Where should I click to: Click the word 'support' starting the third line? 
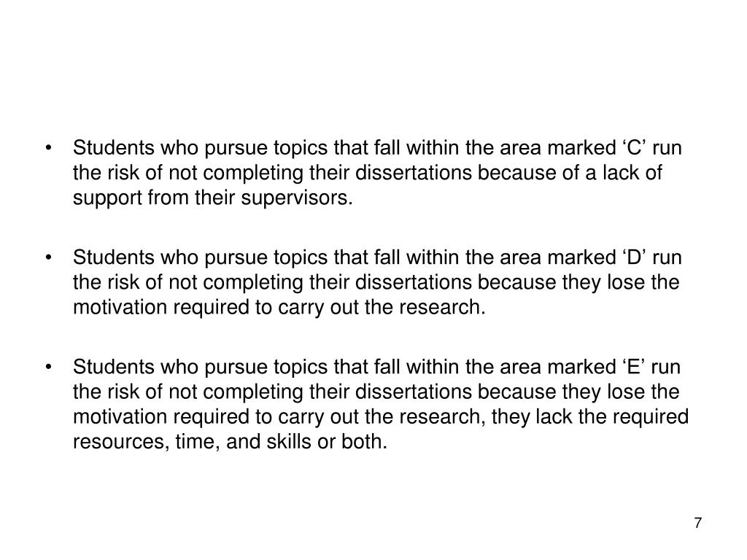click(x=107, y=198)
